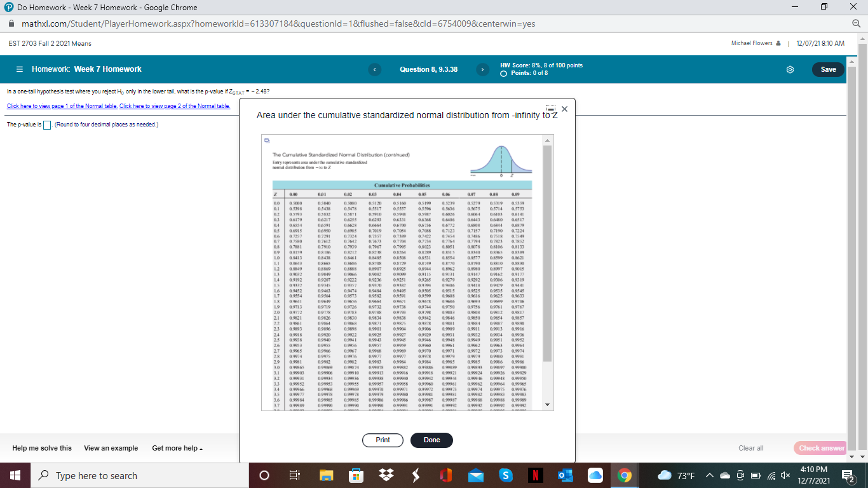
Task: Click the HW Score 8% text
Action: [x=541, y=65]
